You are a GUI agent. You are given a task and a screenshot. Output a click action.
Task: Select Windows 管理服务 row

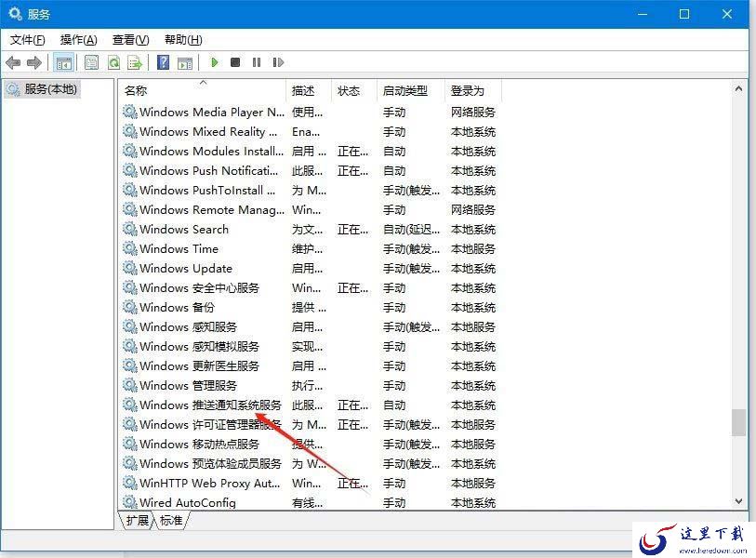(309, 386)
